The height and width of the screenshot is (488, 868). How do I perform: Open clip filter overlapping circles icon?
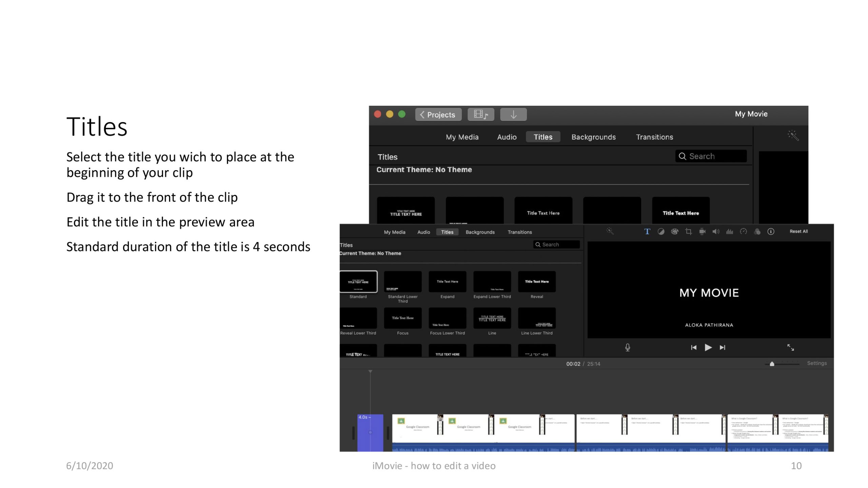click(757, 231)
